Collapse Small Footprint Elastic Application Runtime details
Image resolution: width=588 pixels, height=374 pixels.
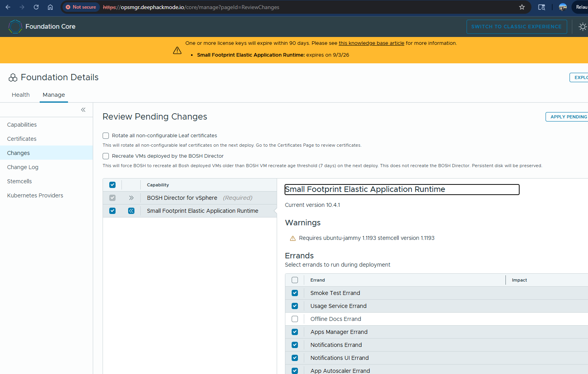point(131,211)
